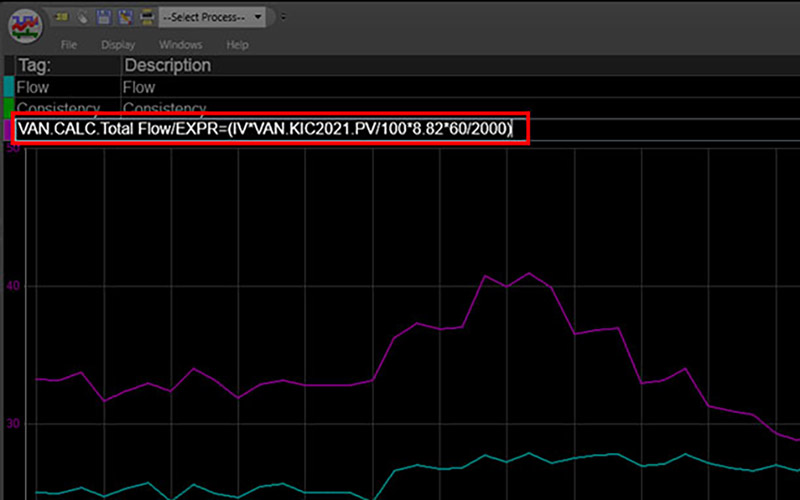Viewport: 800px width, 500px height.
Task: Click the Save floppy disk icon
Action: click(x=104, y=17)
